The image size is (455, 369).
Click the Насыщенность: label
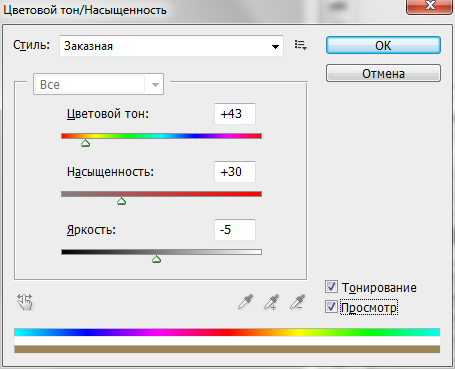(x=110, y=172)
